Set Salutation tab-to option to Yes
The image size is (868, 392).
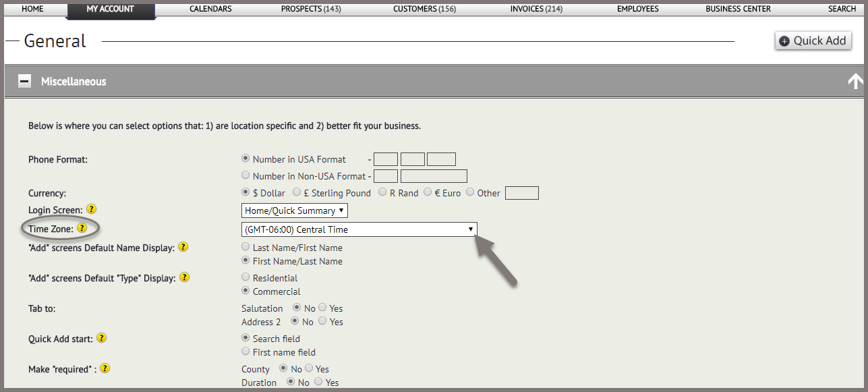click(x=322, y=308)
